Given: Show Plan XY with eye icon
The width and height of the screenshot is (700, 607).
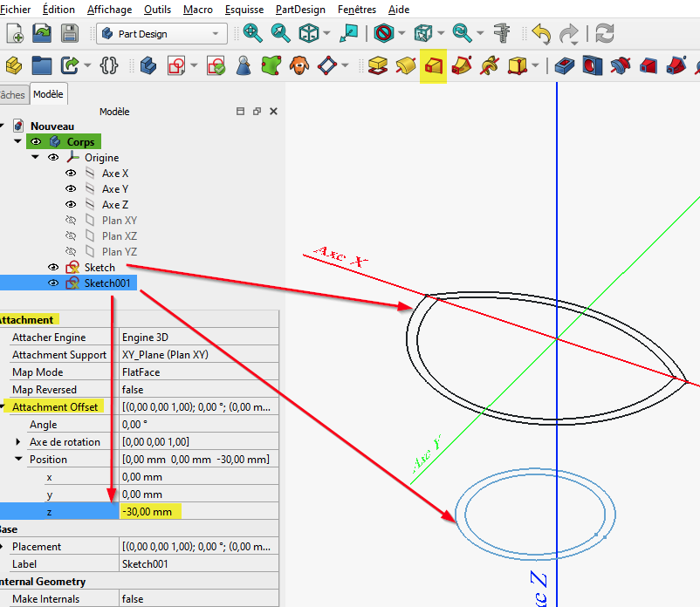Looking at the screenshot, I should 71,221.
